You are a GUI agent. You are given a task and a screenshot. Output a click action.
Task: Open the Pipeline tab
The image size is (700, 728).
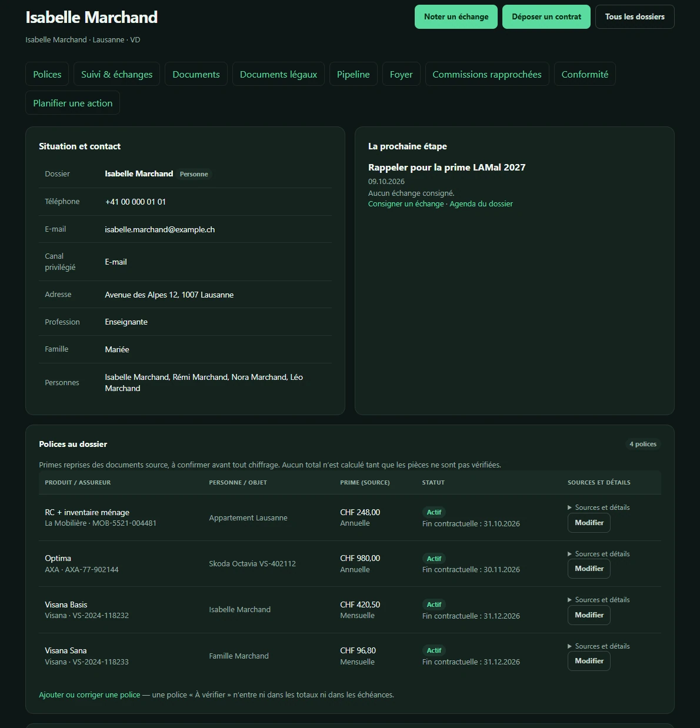pyautogui.click(x=353, y=74)
